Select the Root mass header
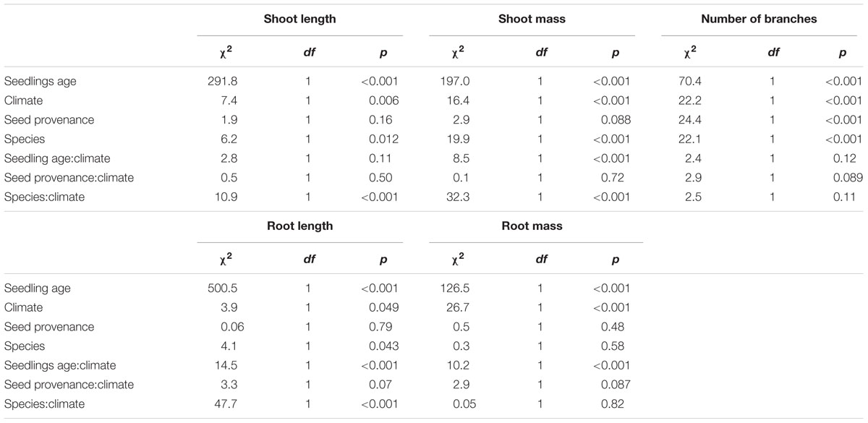 532,226
